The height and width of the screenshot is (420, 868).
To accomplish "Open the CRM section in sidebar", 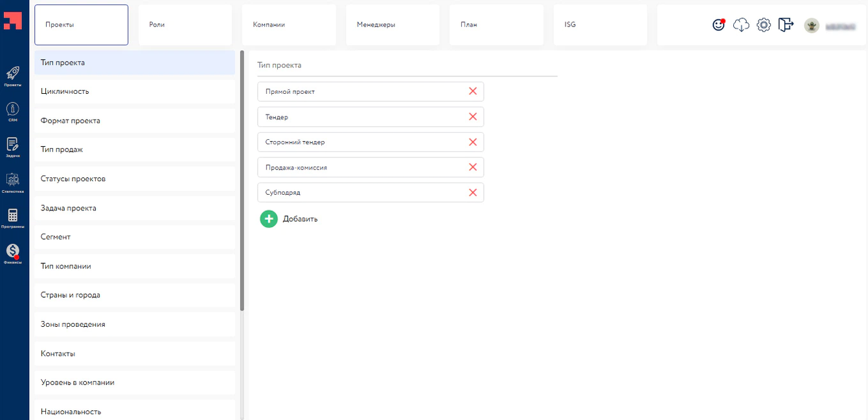I will (12, 109).
